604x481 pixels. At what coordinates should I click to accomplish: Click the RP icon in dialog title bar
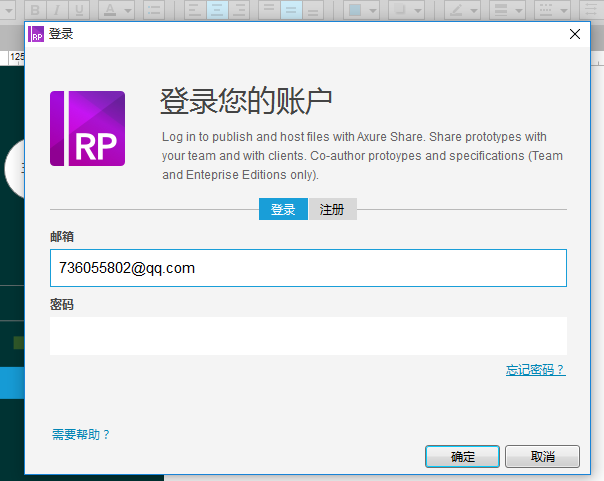point(36,34)
